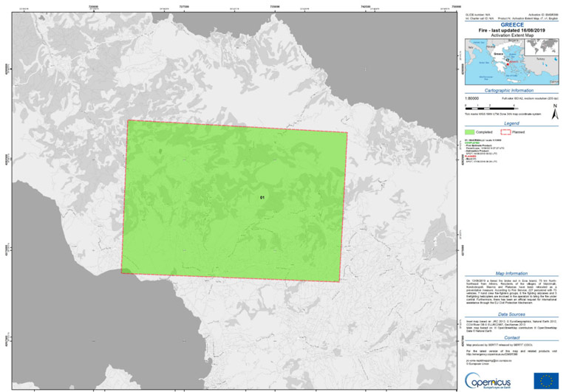The width and height of the screenshot is (569, 392).
Task: Click the red dashed Planned legend symbol
Action: tap(505, 132)
